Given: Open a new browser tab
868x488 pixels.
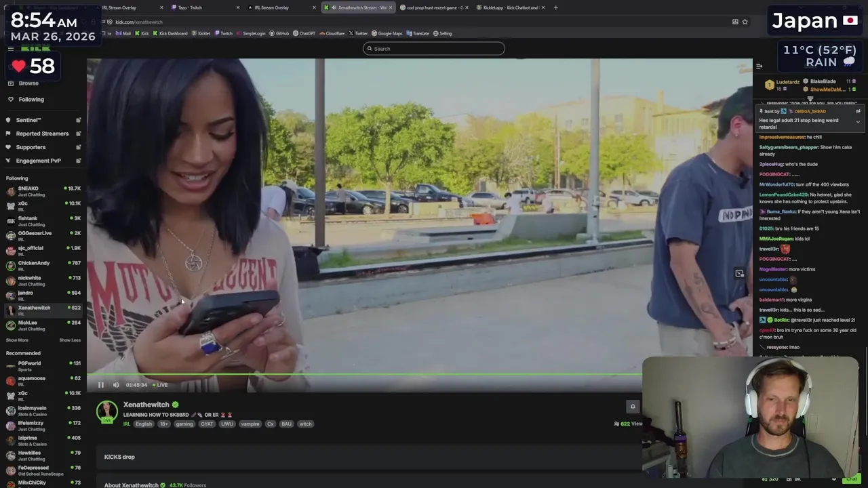Looking at the screenshot, I should [555, 7].
